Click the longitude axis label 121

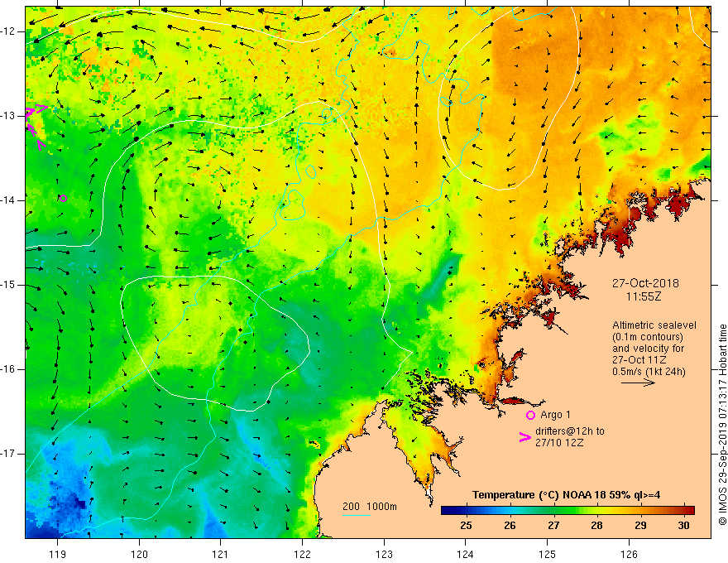pyautogui.click(x=221, y=554)
